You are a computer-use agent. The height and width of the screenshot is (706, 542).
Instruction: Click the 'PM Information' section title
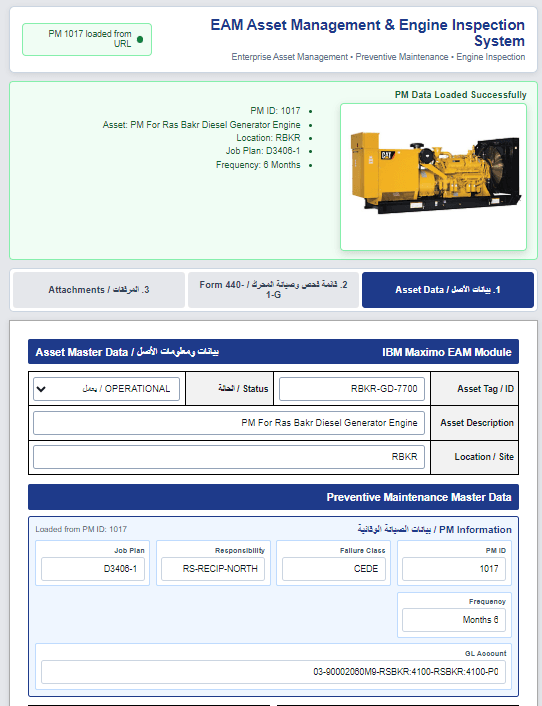[x=434, y=530]
